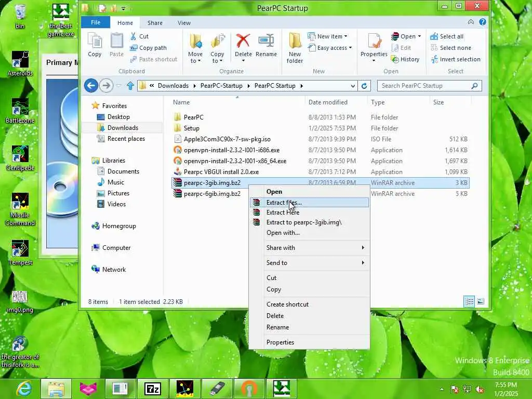The height and width of the screenshot is (399, 532).
Task: Collapse the ribbon with the chevron
Action: click(471, 22)
